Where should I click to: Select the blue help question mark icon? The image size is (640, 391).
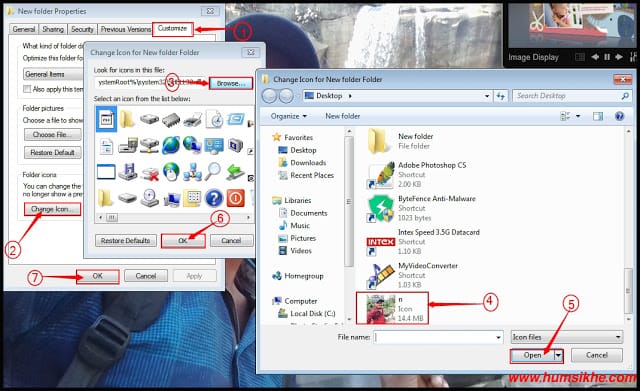pos(214,199)
